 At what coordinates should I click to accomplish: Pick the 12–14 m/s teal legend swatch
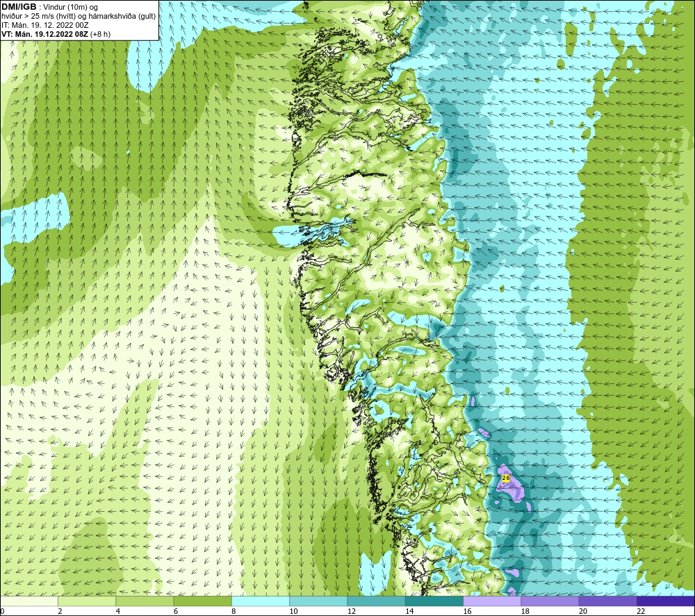[376, 601]
